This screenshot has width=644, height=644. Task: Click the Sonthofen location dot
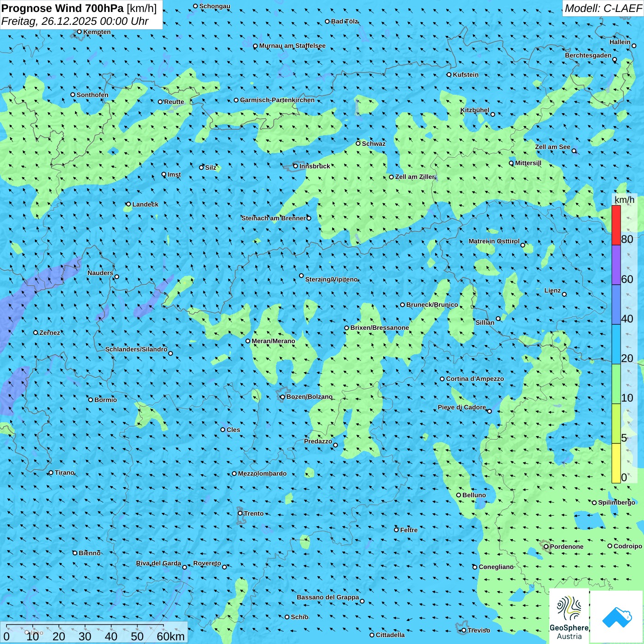tap(73, 95)
